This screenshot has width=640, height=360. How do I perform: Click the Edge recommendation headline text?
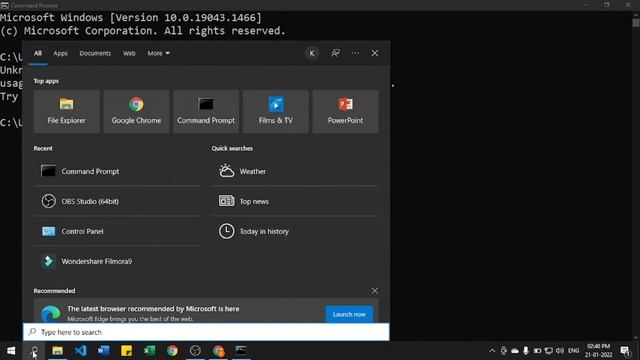click(153, 309)
